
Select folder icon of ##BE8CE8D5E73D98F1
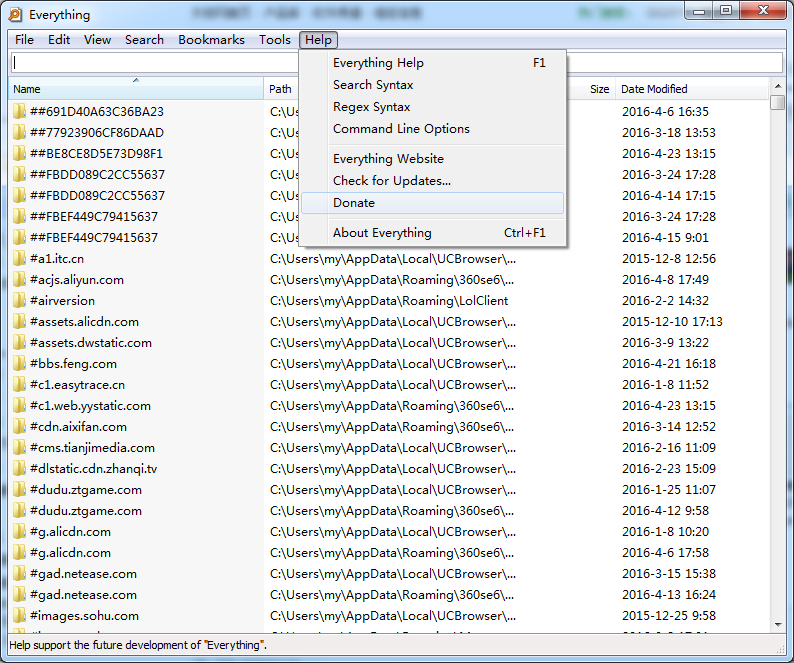coord(19,153)
